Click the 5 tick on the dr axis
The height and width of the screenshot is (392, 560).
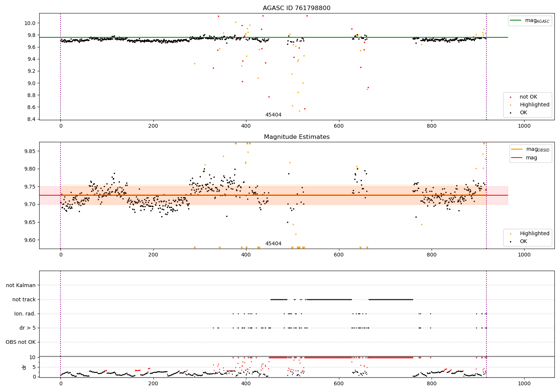point(34,367)
